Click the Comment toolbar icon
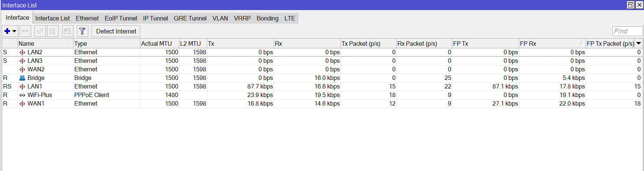 [67, 31]
